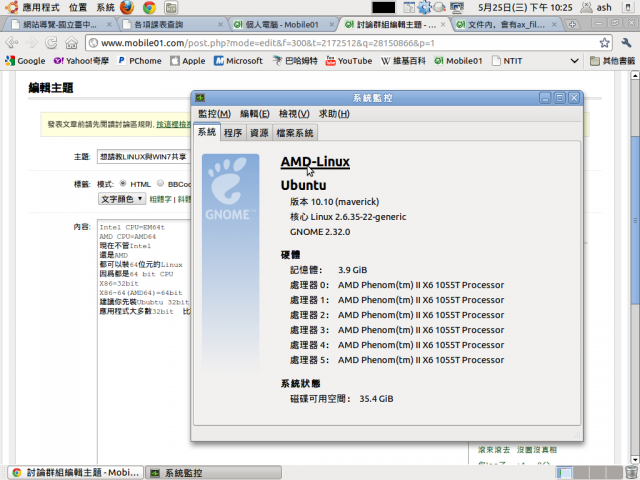
Task: Open the PChome bookmark
Action: pyautogui.click(x=140, y=61)
